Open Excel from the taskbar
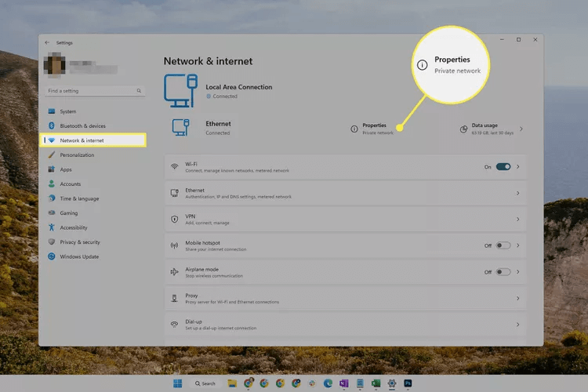This screenshot has width=588, height=392. click(376, 383)
